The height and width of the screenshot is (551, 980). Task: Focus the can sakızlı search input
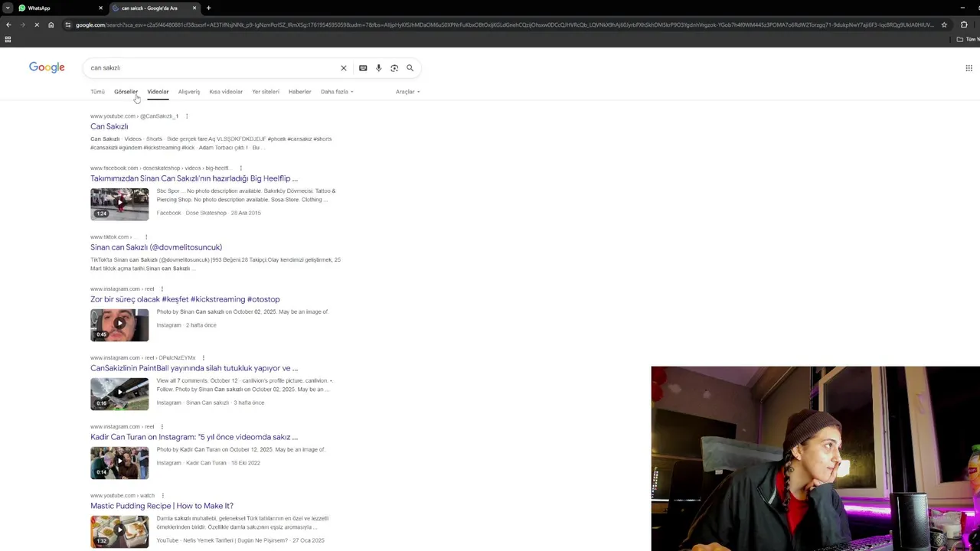(211, 68)
